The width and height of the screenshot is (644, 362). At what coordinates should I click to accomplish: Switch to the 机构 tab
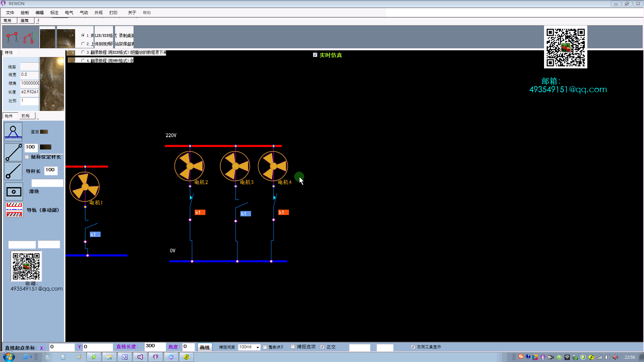point(27,116)
